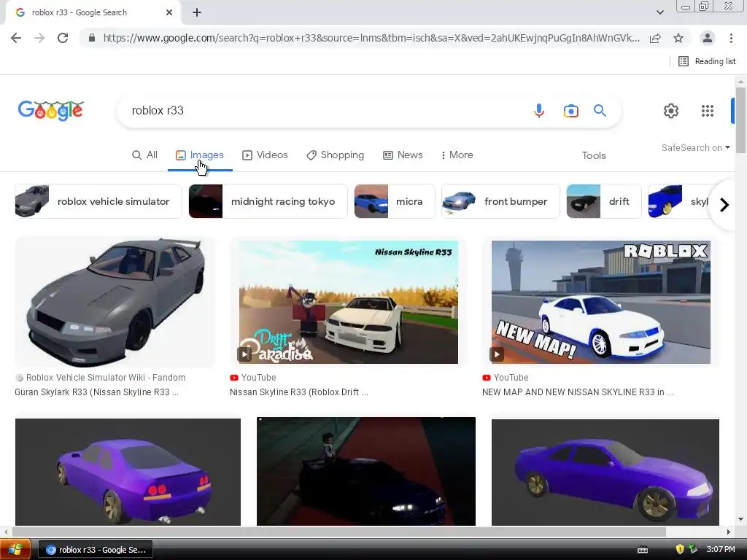The height and width of the screenshot is (560, 747).
Task: Click the network tray icon beside the shield
Action: click(x=693, y=550)
